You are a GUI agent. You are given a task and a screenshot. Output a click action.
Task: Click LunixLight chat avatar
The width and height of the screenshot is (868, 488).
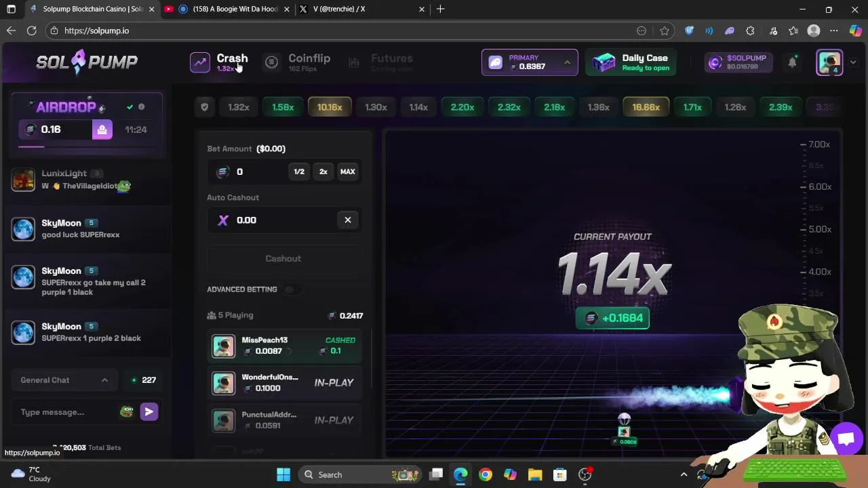pos(23,180)
